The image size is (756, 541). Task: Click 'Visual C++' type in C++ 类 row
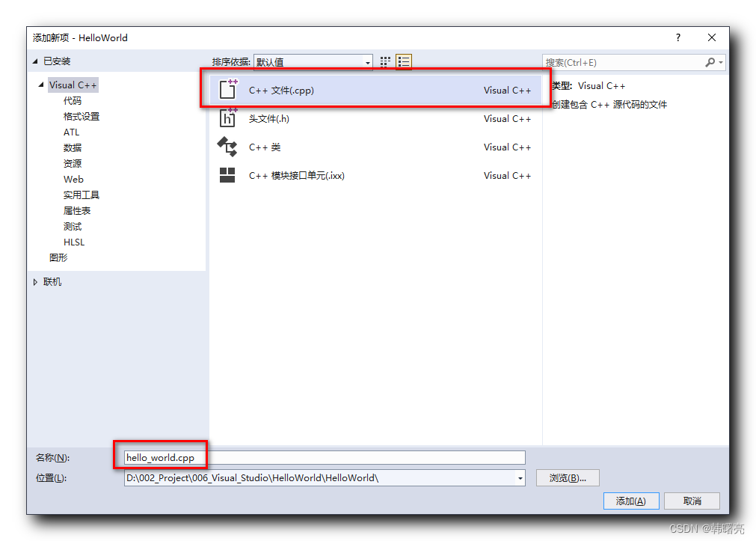tap(507, 147)
